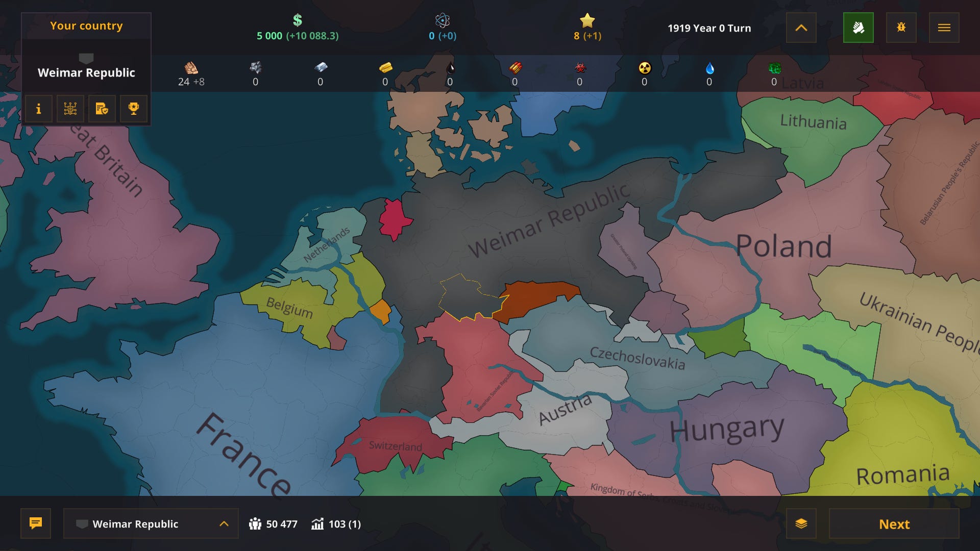This screenshot has height=551, width=980.
Task: Expand the top-right hamburger menu
Action: (x=944, y=28)
